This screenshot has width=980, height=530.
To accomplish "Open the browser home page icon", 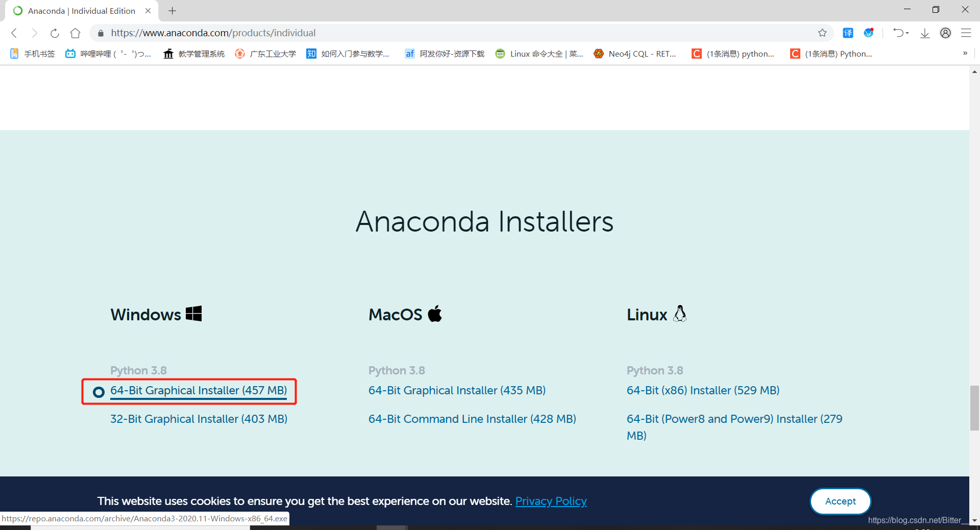I will 76,33.
